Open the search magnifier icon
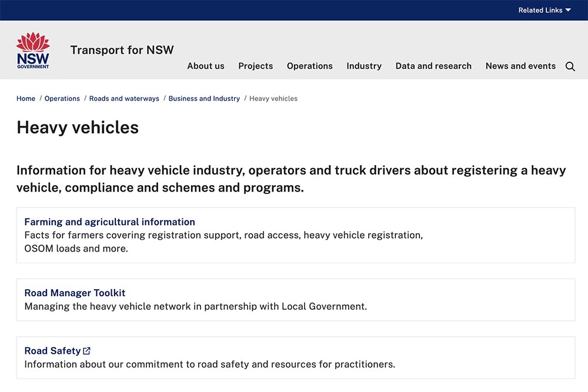The height and width of the screenshot is (392, 588). (570, 66)
